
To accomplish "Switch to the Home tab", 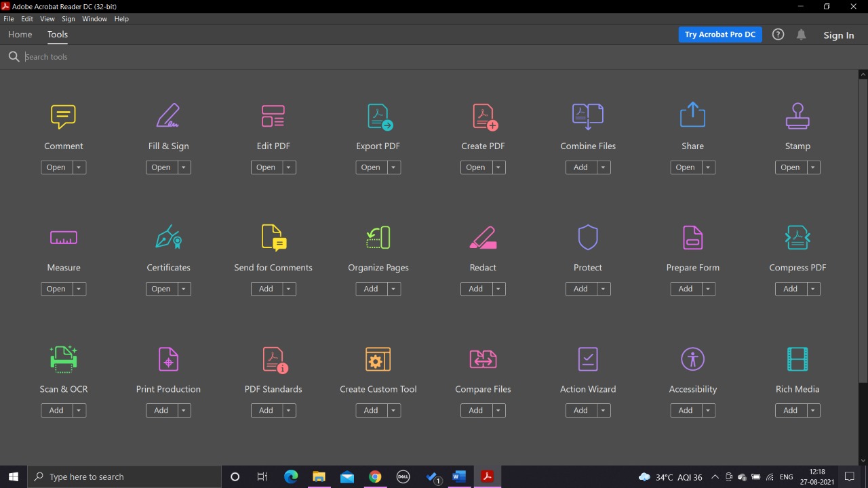I will [20, 35].
